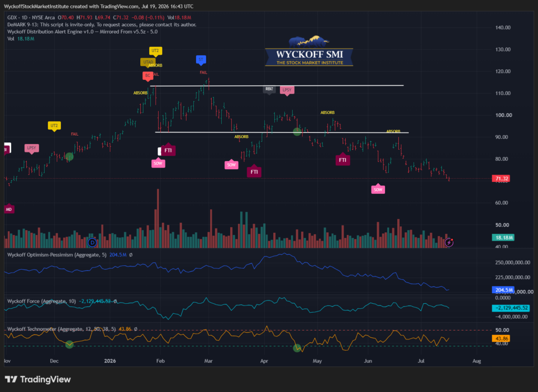The height and width of the screenshot is (392, 538).
Task: Click the SOW label in June
Action: click(378, 189)
